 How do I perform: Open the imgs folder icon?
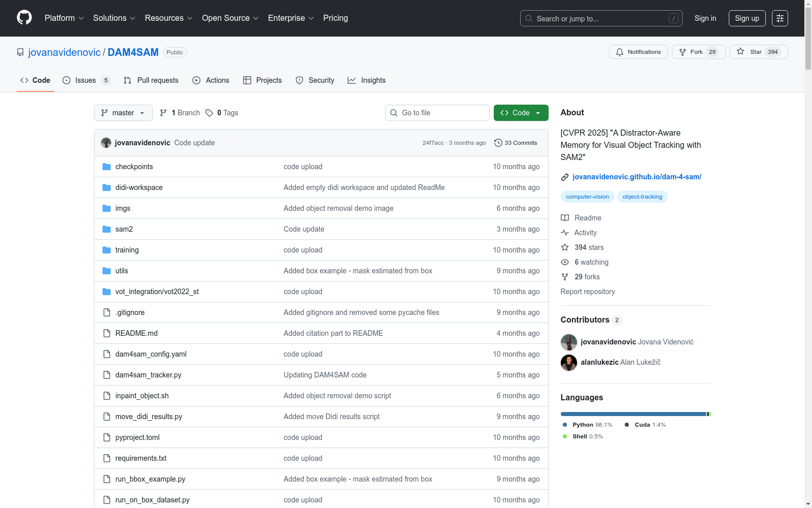107,208
